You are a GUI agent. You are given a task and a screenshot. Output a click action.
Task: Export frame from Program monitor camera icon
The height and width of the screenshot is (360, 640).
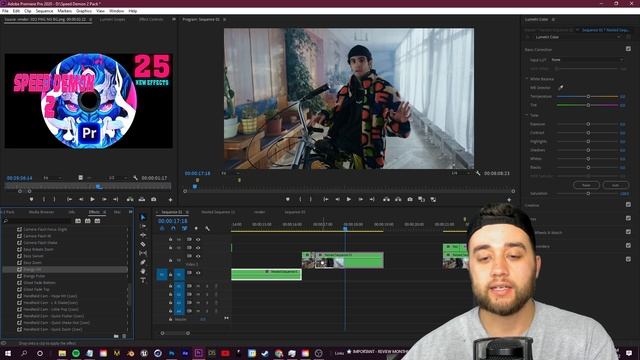click(x=410, y=199)
